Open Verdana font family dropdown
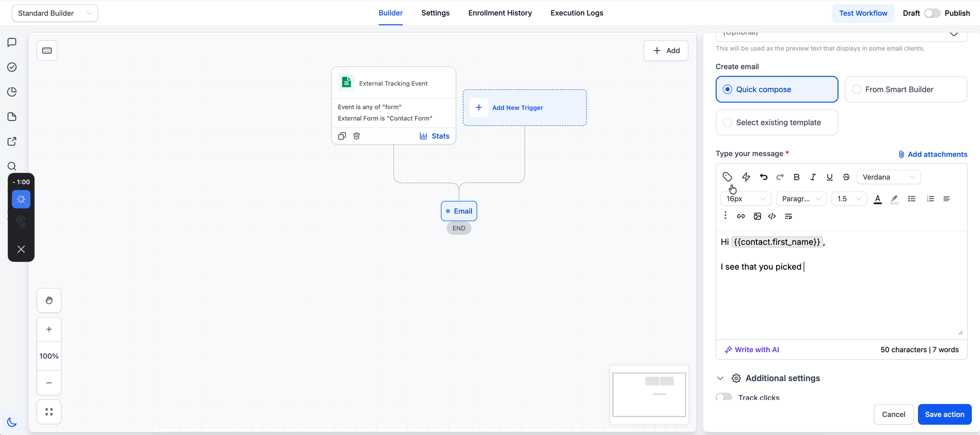Viewport: 980px width, 435px height. coord(888,177)
